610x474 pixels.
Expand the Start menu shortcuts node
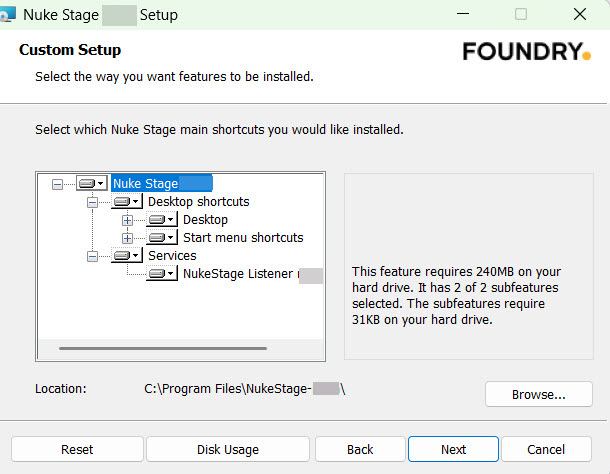coord(127,238)
